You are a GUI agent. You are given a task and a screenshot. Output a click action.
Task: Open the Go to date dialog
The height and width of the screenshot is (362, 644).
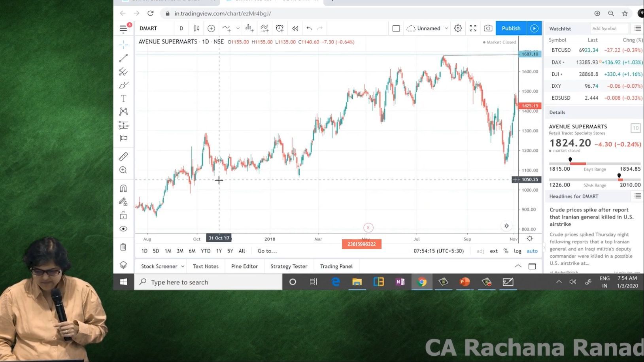pos(267,251)
